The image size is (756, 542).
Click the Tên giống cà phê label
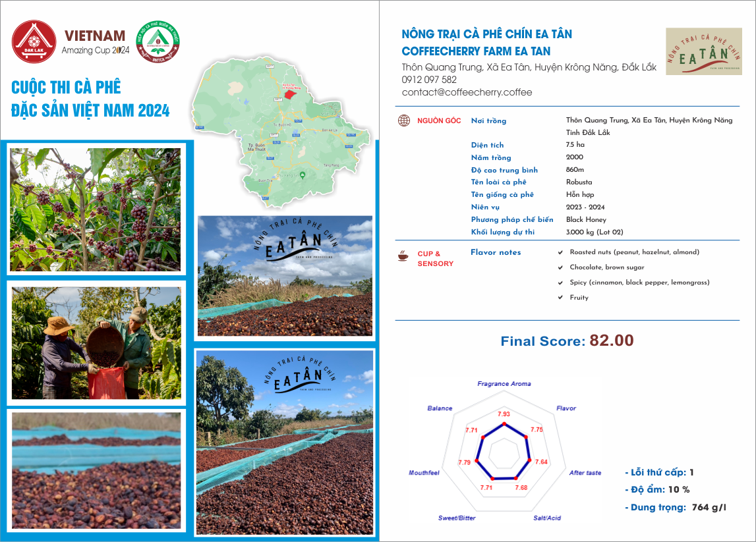[502, 195]
